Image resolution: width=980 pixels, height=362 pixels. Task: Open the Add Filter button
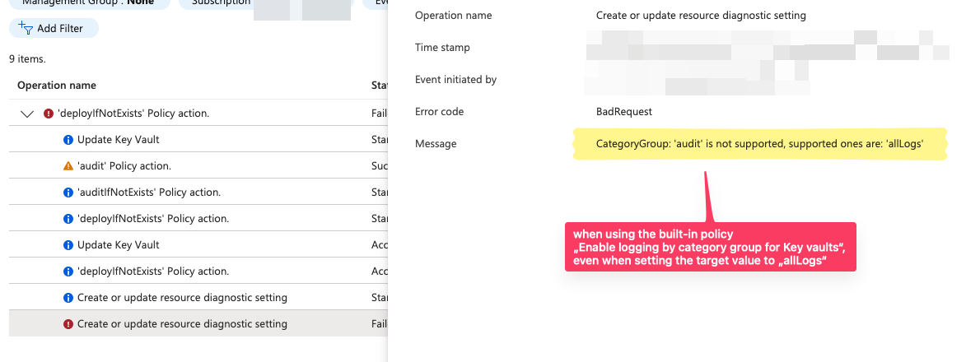coord(54,28)
